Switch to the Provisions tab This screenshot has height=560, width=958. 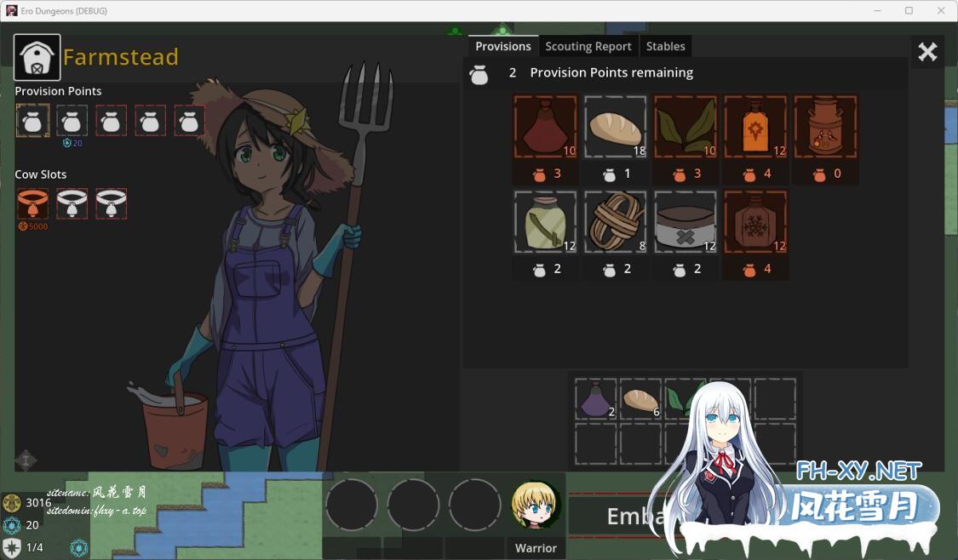click(502, 47)
